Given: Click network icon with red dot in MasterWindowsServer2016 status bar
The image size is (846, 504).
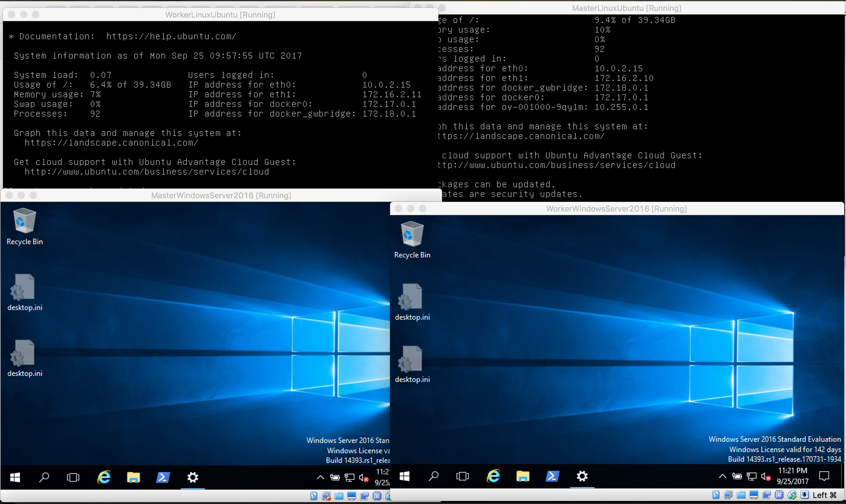Looking at the screenshot, I should pyautogui.click(x=327, y=496).
